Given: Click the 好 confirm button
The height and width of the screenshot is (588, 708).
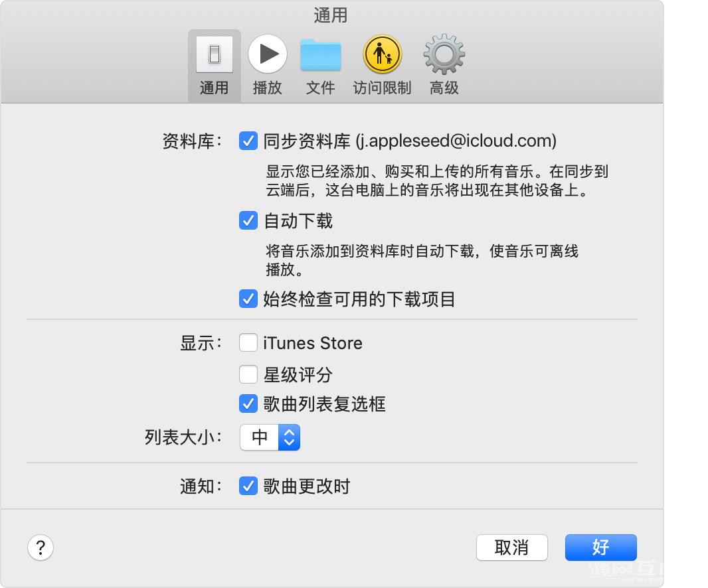Looking at the screenshot, I should pos(600,548).
